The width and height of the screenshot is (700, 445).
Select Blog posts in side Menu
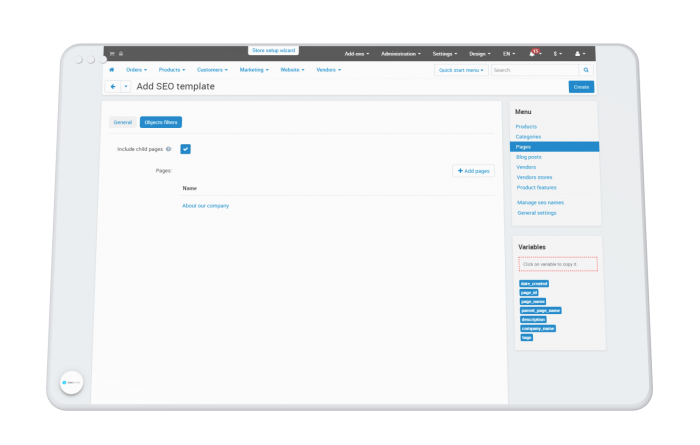tap(529, 157)
